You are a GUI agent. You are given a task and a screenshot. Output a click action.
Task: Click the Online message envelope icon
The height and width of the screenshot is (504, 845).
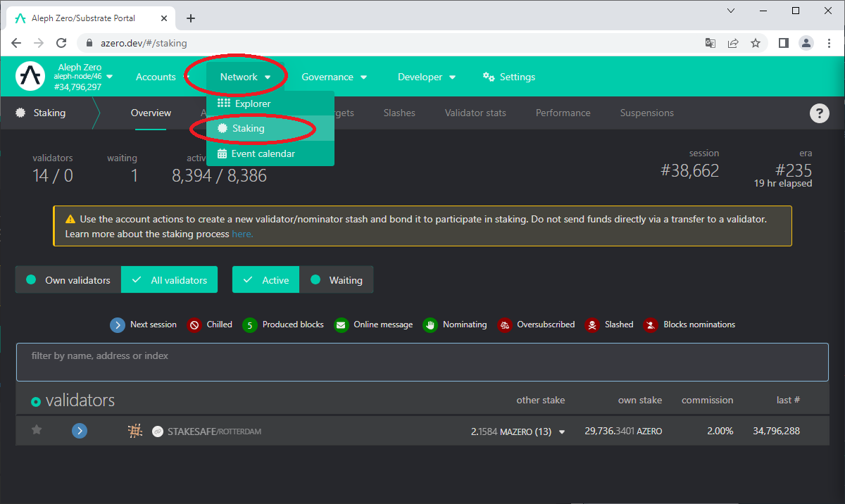click(x=342, y=325)
